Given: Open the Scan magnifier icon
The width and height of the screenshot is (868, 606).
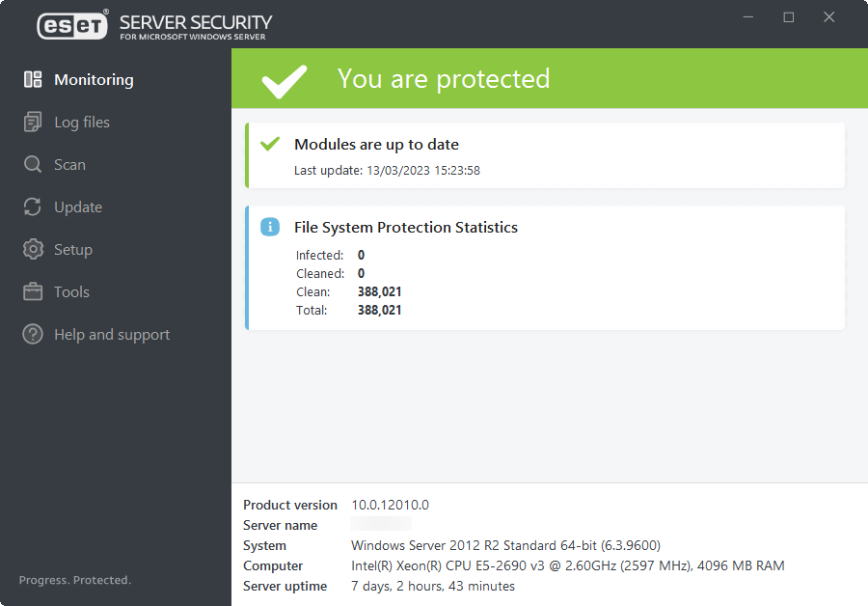Looking at the screenshot, I should 32,164.
